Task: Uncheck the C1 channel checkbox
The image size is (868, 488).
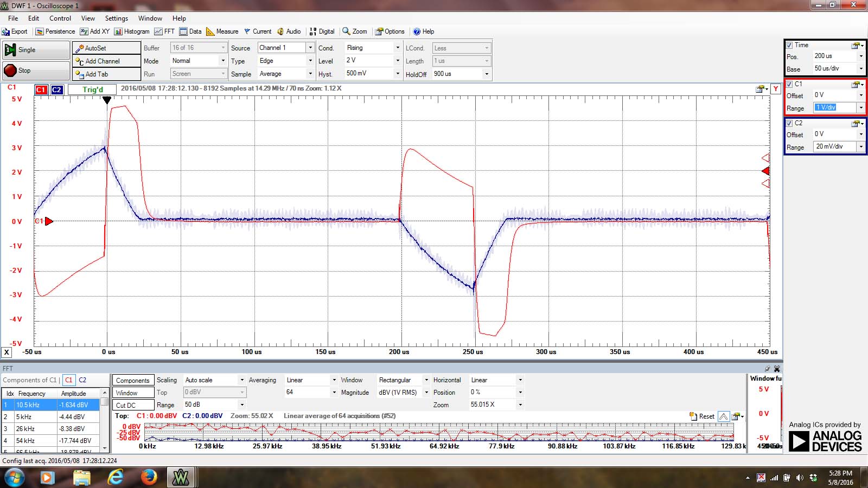Action: pyautogui.click(x=789, y=84)
